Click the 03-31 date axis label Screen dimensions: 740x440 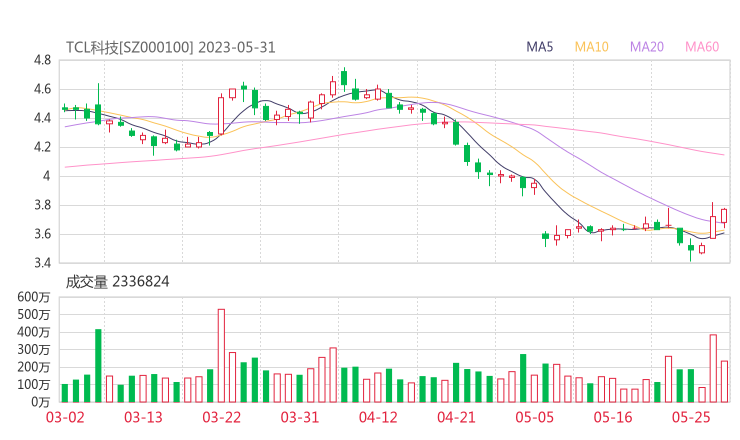[x=300, y=417]
